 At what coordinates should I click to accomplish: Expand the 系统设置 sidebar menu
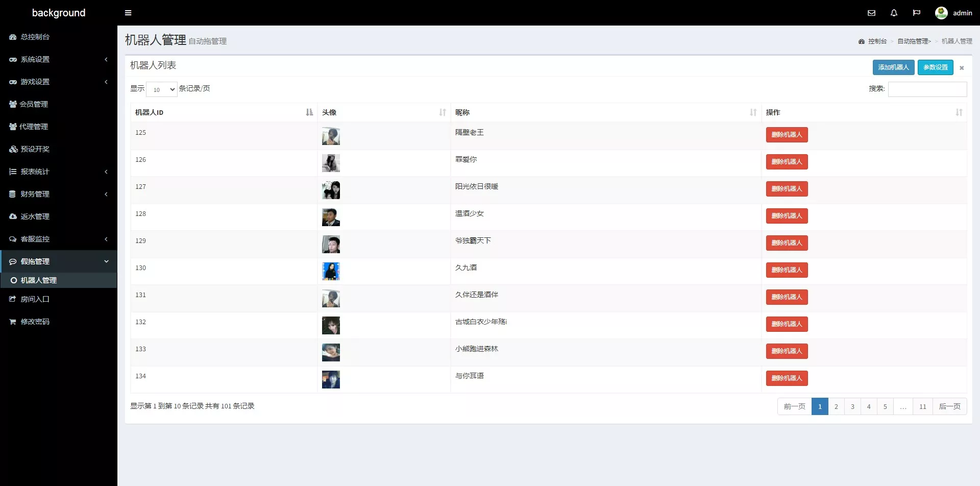[59, 59]
